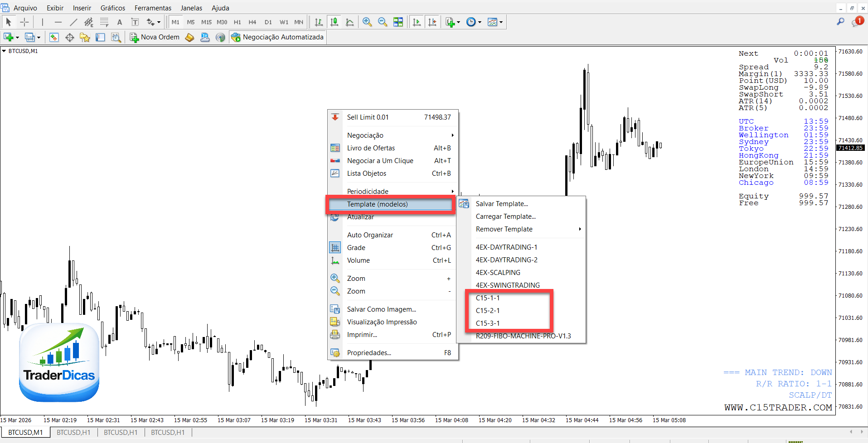Click the Nova Ordem button
The height and width of the screenshot is (443, 868).
(155, 37)
